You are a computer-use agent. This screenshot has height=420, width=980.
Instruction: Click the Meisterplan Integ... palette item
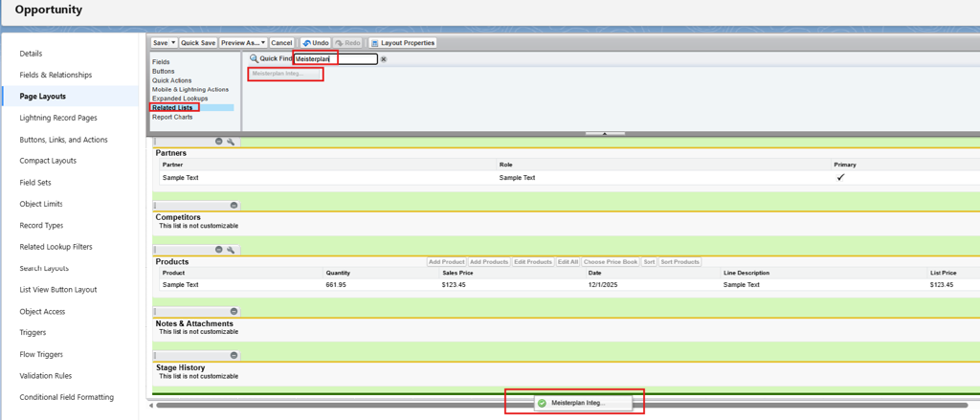pos(283,74)
